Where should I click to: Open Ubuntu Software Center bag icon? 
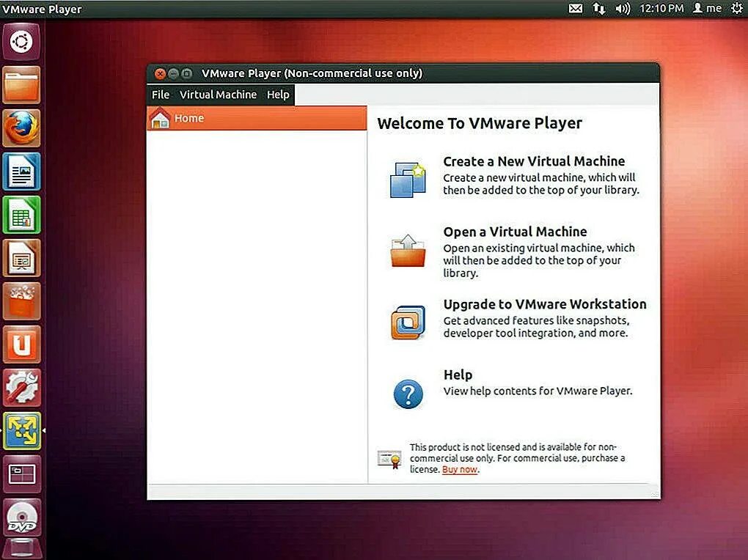pos(21,301)
